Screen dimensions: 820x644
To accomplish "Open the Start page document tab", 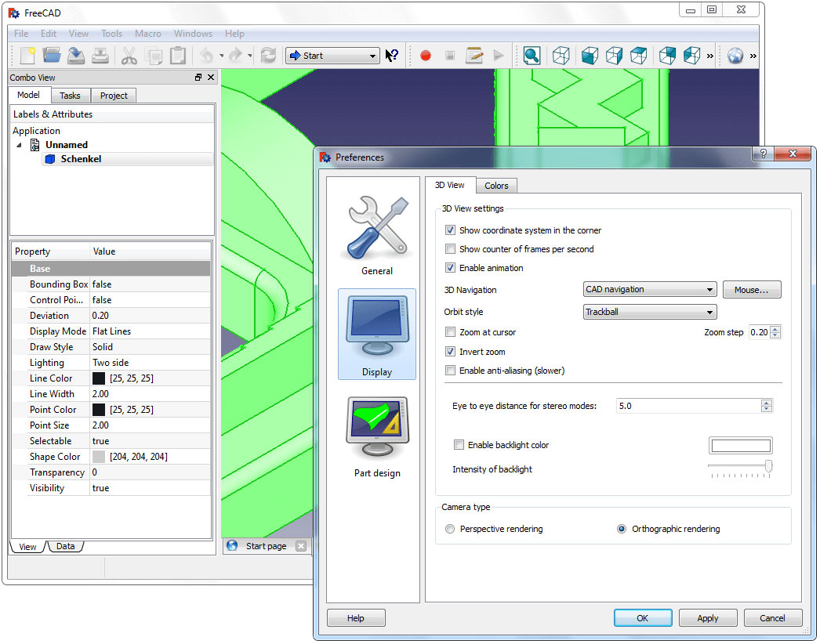I will [x=266, y=546].
